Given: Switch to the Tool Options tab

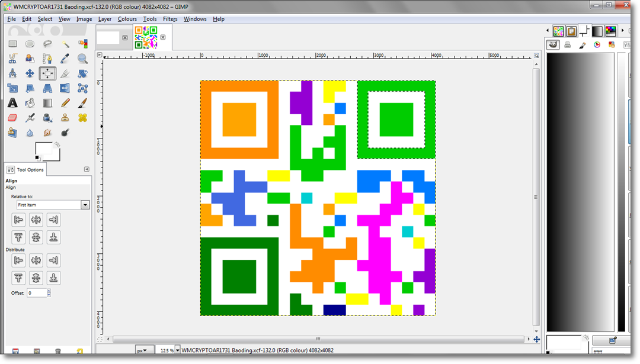Looking at the screenshot, I should [25, 169].
